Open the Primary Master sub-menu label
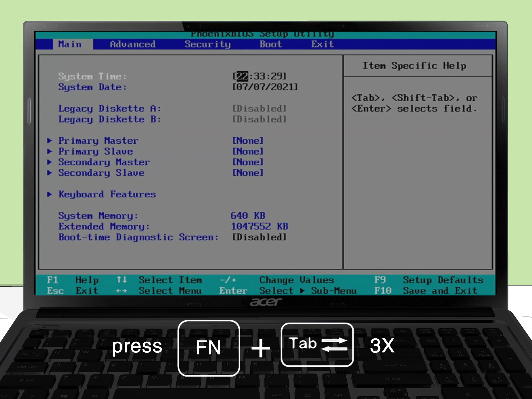 [x=98, y=141]
